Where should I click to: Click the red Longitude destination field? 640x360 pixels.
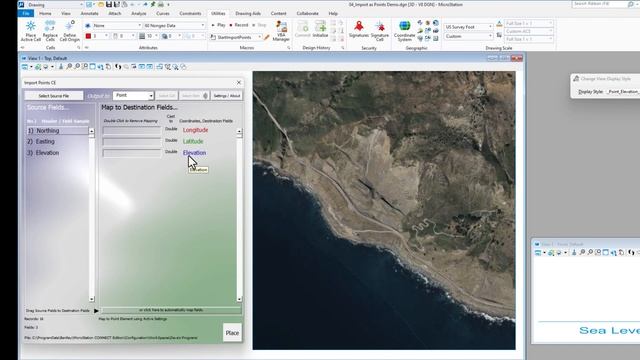[196, 130]
